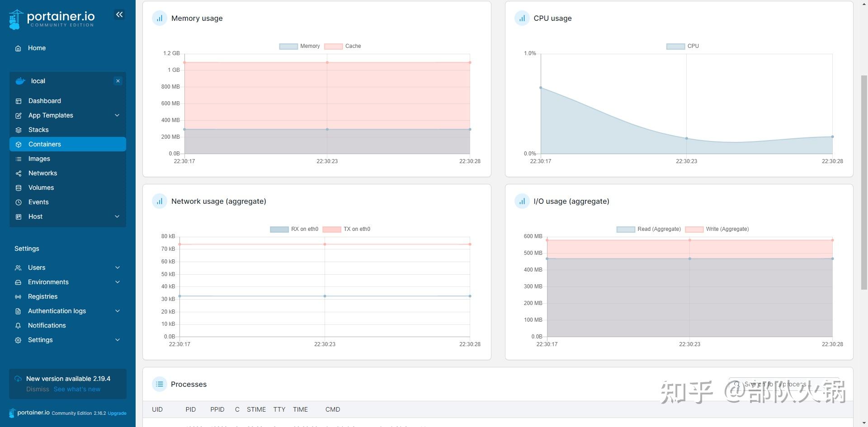Open the Events page
The width and height of the screenshot is (868, 427).
point(38,202)
